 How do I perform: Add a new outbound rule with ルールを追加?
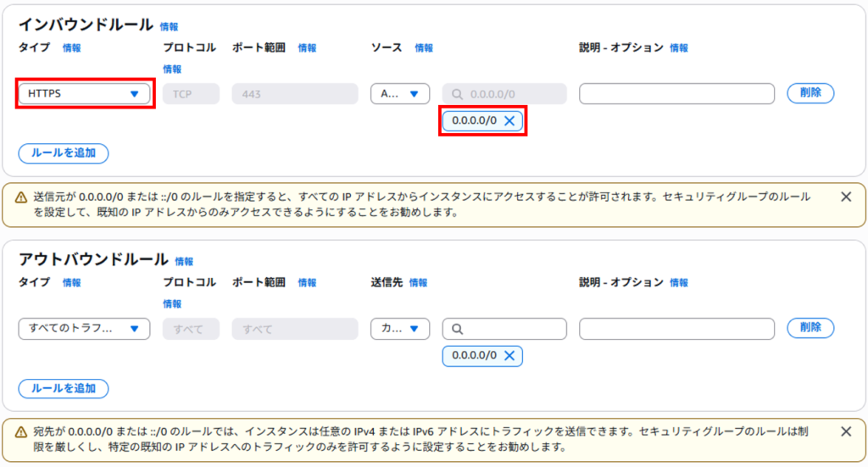click(63, 388)
